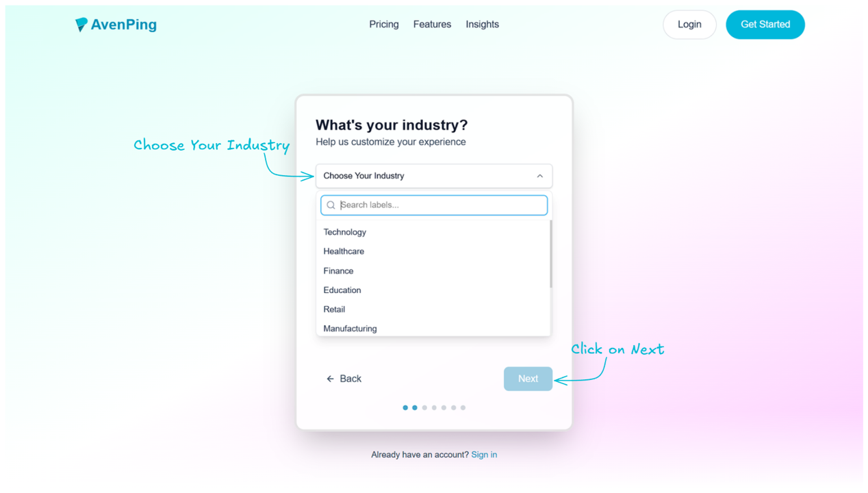Viewport: 868px width, 493px height.
Task: Follow the Sign in link below the card
Action: (484, 454)
